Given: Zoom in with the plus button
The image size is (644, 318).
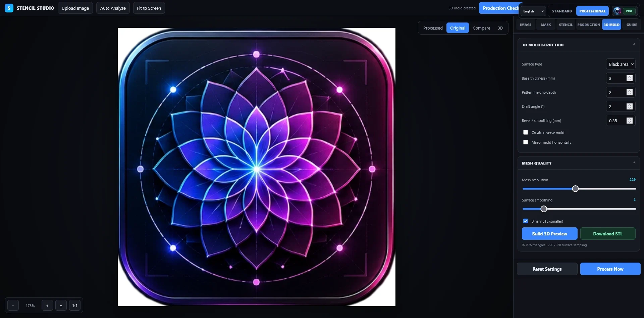Looking at the screenshot, I should 47,306.
